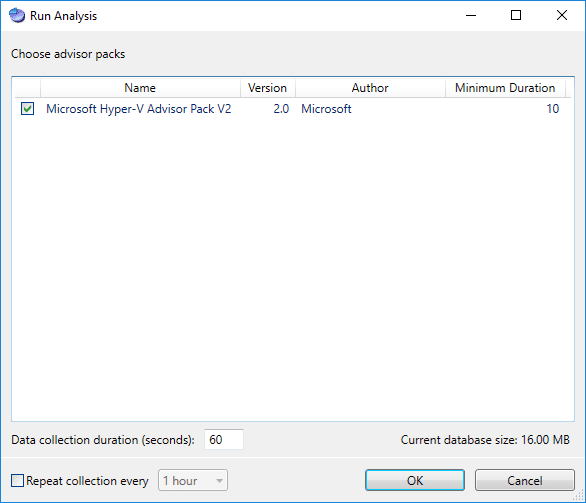
Task: Sort by the Version column header
Action: pyautogui.click(x=268, y=88)
